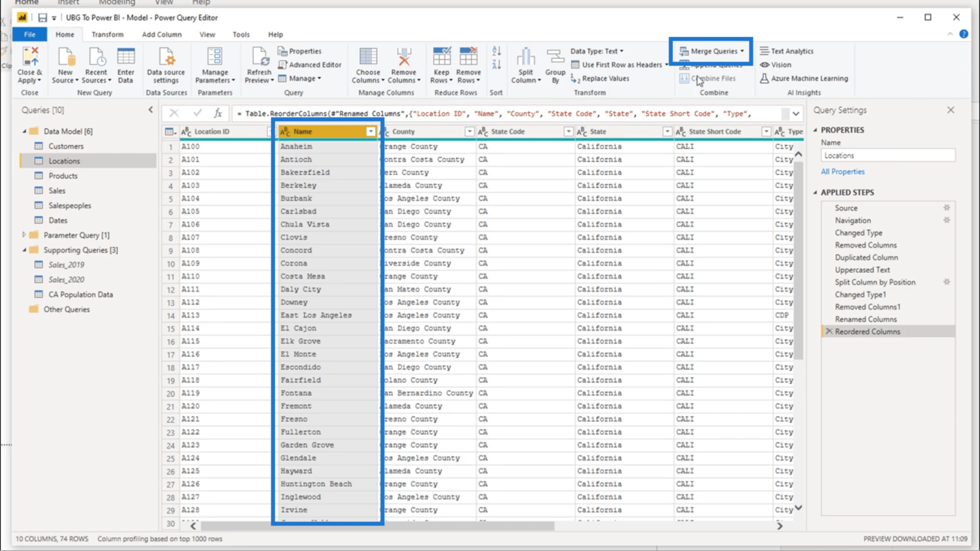Delete the Reordered Columns step
The image size is (980, 551).
click(829, 331)
